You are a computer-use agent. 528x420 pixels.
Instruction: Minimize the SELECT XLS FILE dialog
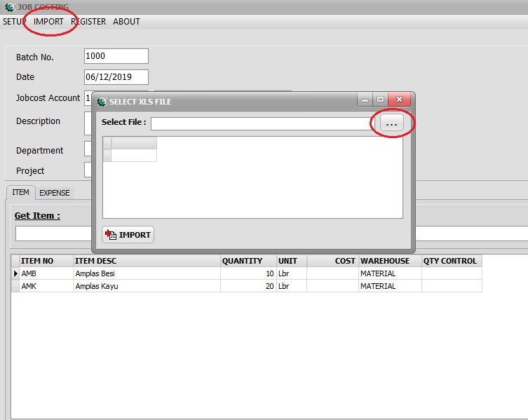pos(365,100)
